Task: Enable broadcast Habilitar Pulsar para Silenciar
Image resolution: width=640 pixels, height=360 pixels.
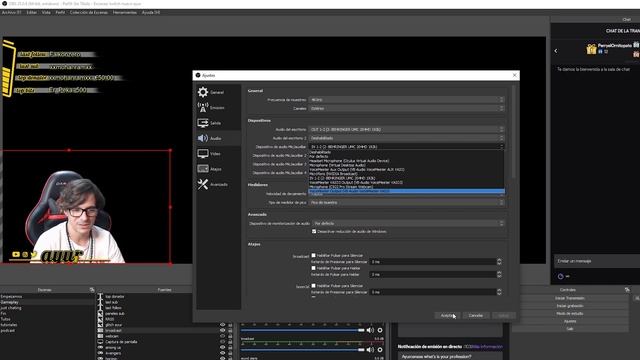Action: (x=313, y=256)
